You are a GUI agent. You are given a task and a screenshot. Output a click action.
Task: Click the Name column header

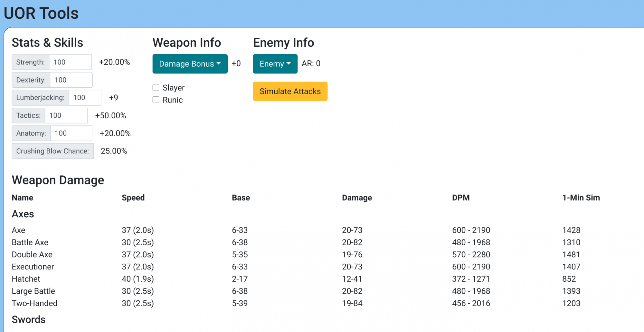(x=23, y=198)
